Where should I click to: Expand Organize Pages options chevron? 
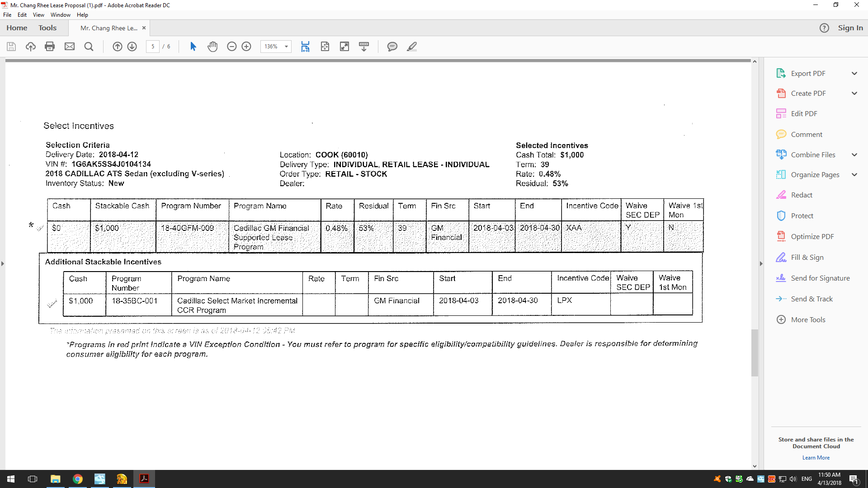(x=854, y=175)
